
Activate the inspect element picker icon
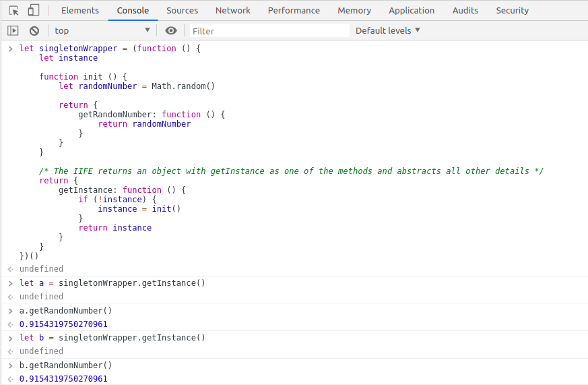point(14,11)
